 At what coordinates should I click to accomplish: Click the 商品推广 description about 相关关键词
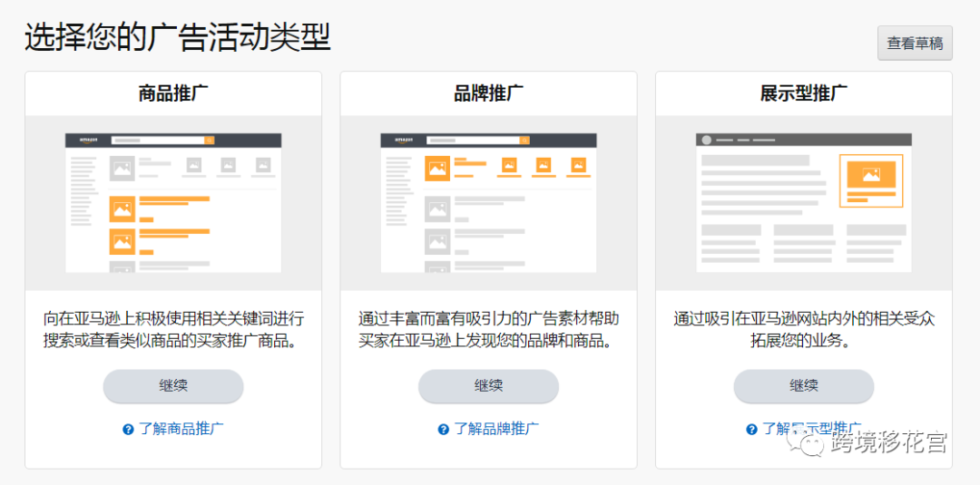pyautogui.click(x=173, y=330)
